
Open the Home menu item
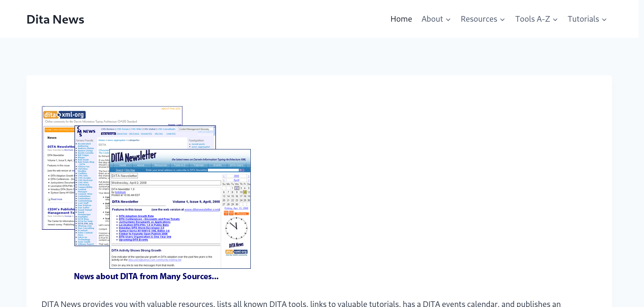pos(401,19)
